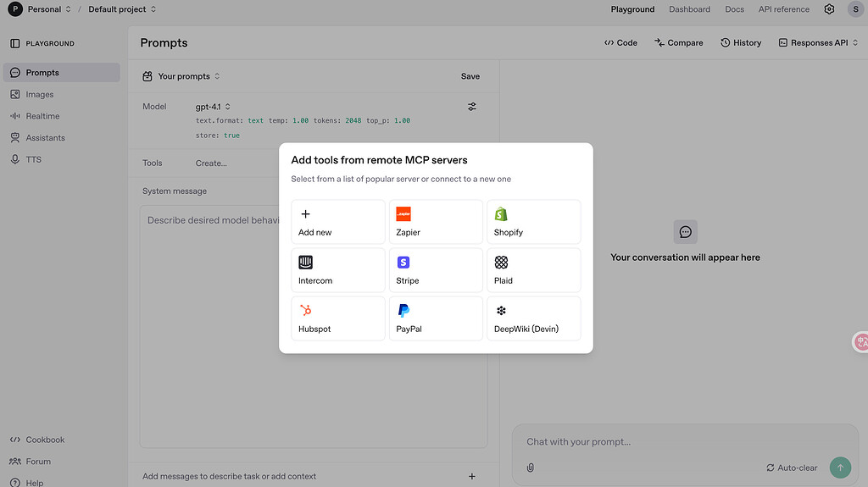Viewport: 868px width, 487px height.
Task: Switch to Dashboard tab
Action: 689,9
